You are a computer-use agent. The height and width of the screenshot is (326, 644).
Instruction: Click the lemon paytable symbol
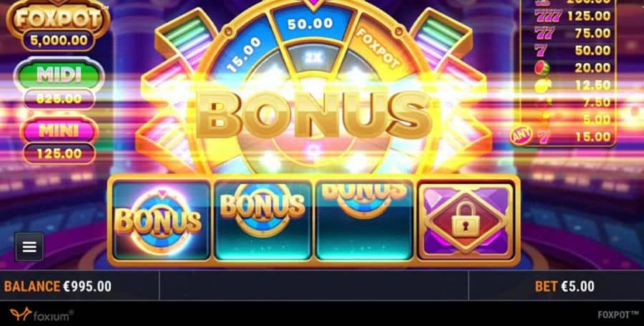tap(542, 85)
